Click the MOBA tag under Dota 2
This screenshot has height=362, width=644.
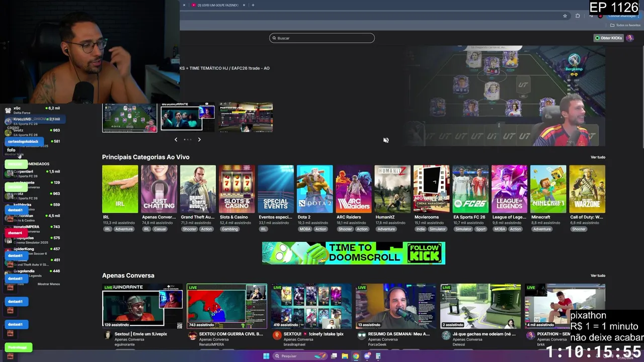coord(305,229)
